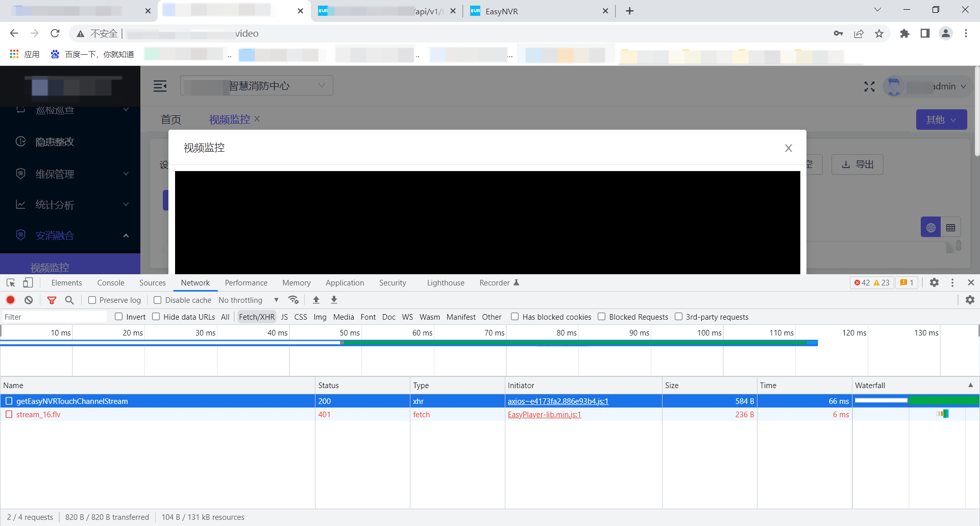Open the Lighthouse DevTools tab
Viewport: 980px width, 526px height.
(446, 283)
